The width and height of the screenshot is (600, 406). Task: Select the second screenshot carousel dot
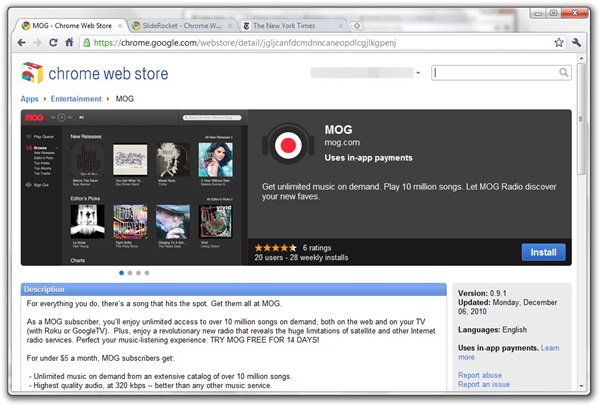coord(130,273)
